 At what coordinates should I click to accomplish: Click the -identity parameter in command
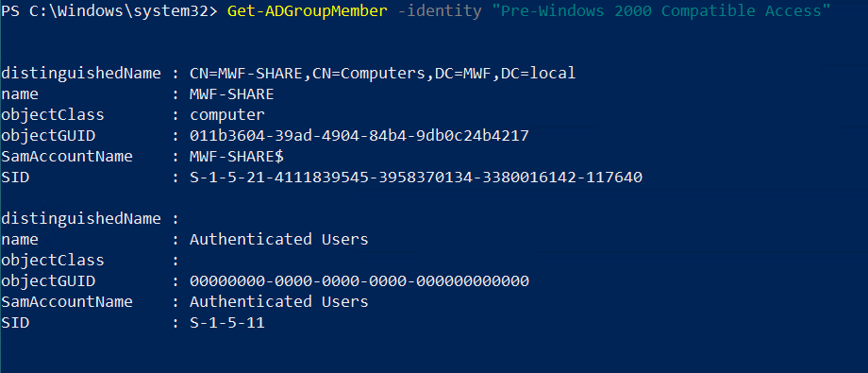[440, 11]
